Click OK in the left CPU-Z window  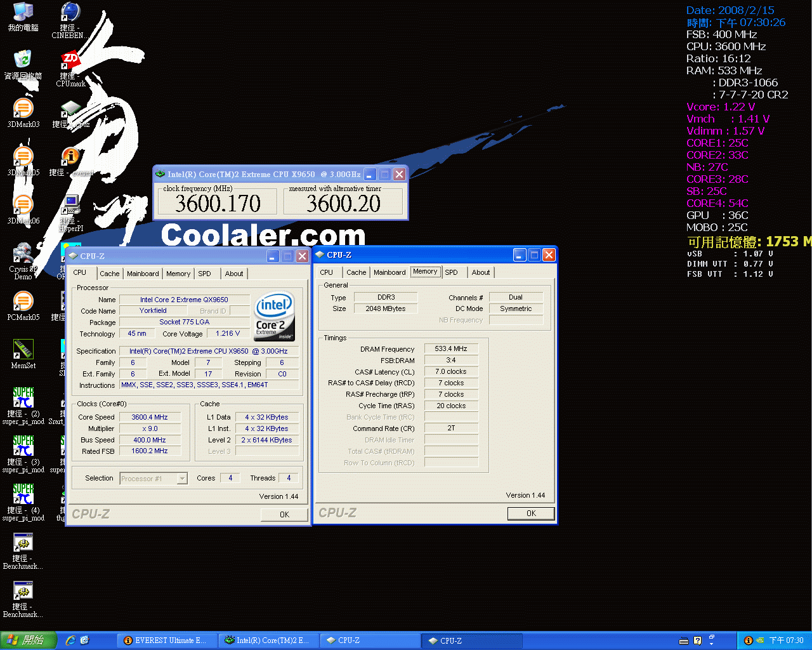coord(284,515)
